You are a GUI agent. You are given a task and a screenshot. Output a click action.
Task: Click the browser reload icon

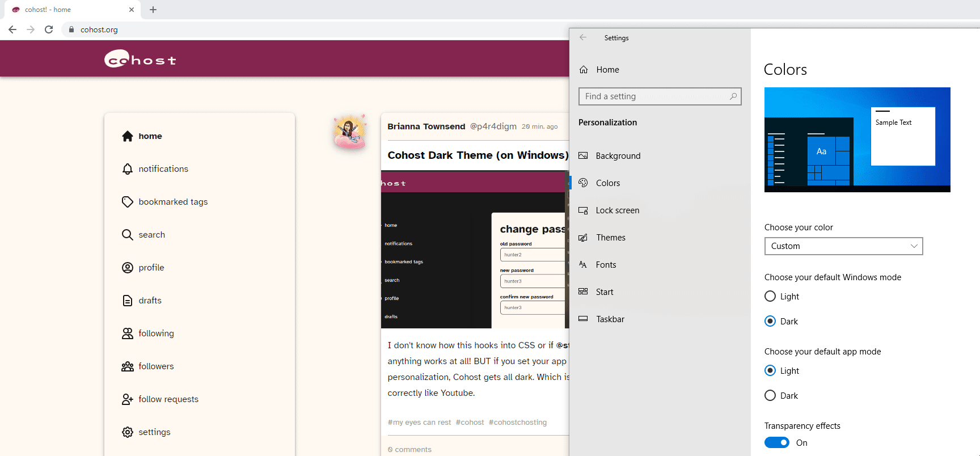click(x=49, y=29)
